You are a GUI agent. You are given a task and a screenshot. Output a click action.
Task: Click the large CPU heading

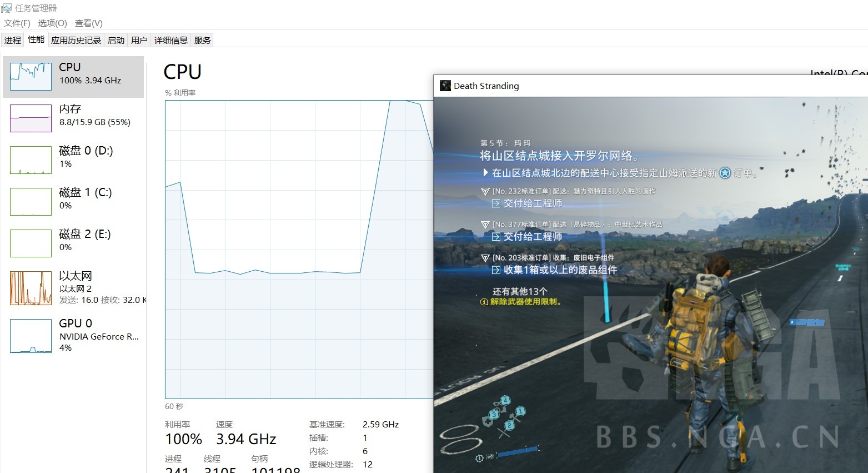(183, 72)
